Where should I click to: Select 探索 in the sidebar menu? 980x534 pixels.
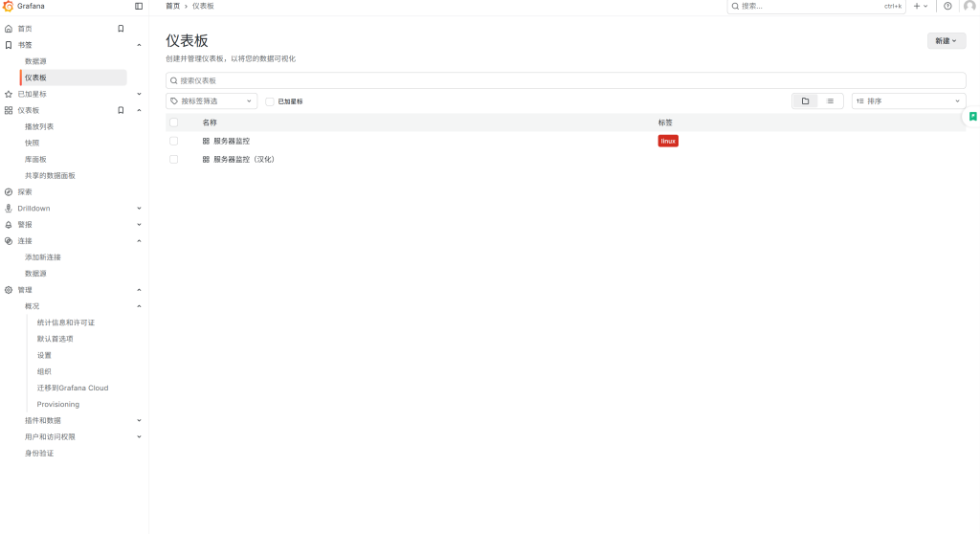(25, 191)
